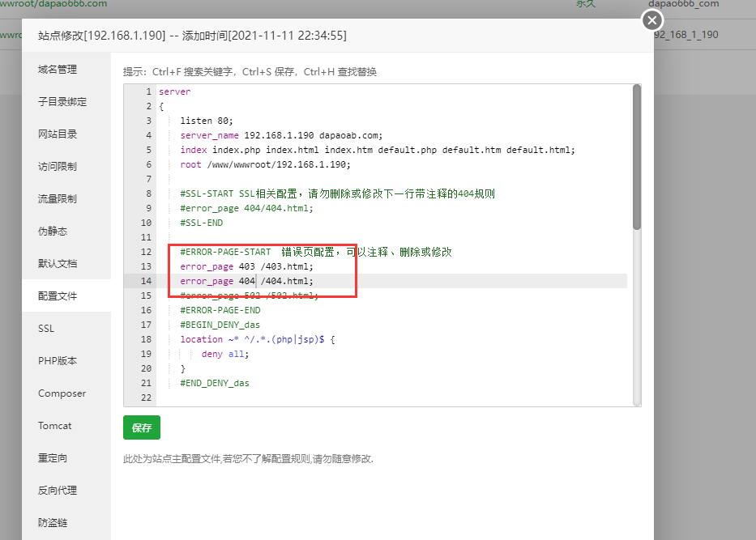This screenshot has height=540, width=756.
Task: Click the #ERROR-PAGE-END comment line
Action: pos(220,310)
